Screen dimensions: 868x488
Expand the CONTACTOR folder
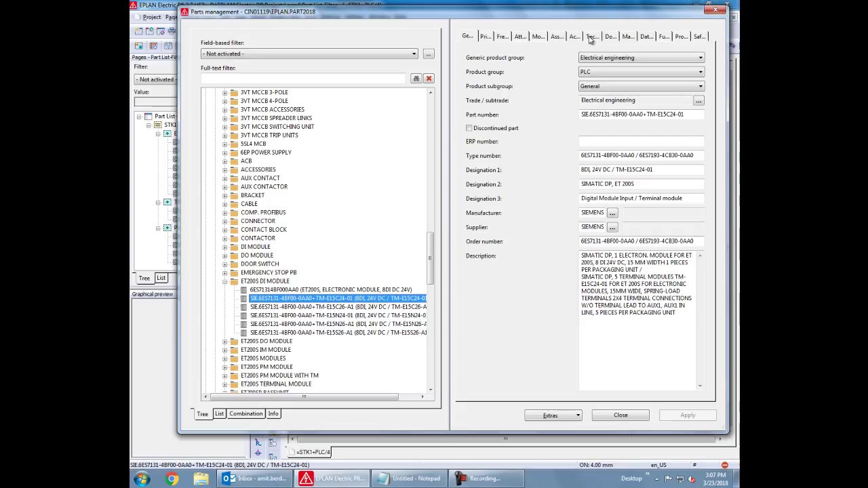(224, 239)
